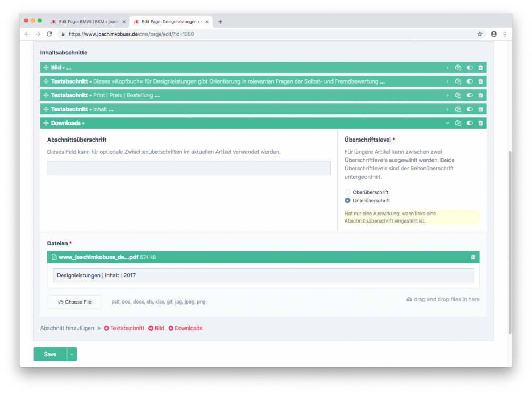Click trash icon on Print Preis Bestellung row

click(x=480, y=95)
